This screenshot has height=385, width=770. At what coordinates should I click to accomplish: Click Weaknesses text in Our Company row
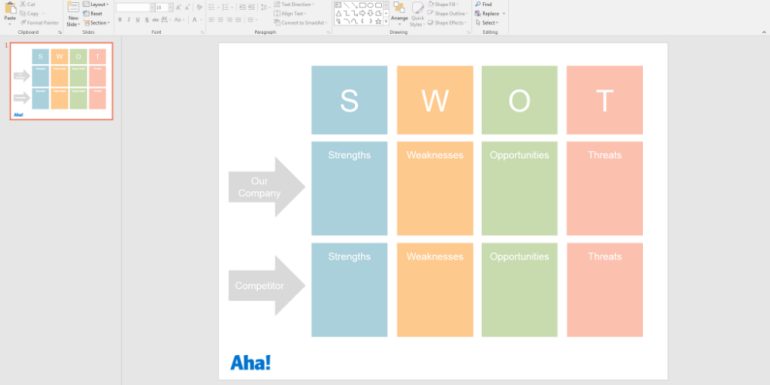point(435,155)
